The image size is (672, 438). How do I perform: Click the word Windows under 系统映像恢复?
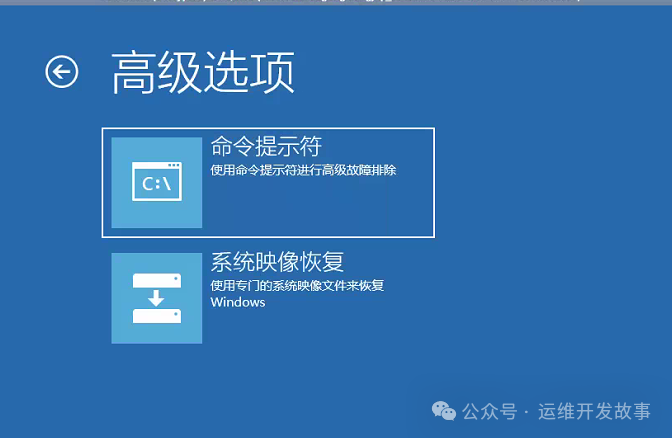pyautogui.click(x=238, y=303)
